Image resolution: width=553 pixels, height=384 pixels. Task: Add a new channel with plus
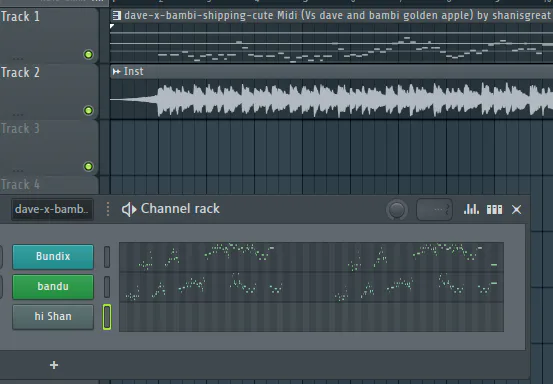click(x=54, y=365)
